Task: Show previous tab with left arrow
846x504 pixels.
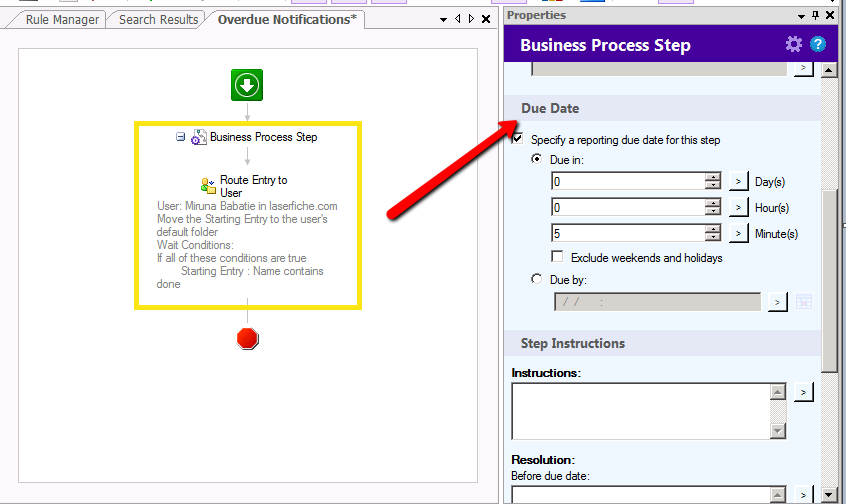Action: [x=458, y=19]
